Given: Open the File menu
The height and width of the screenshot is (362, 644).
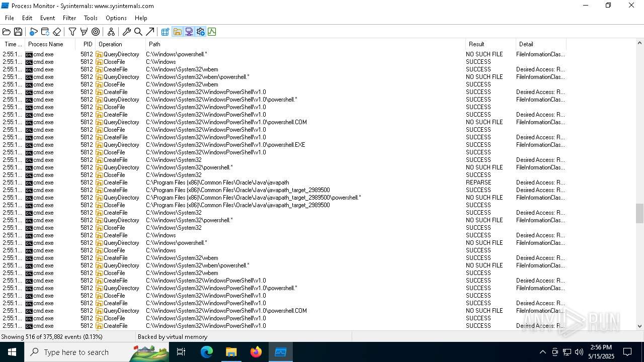Looking at the screenshot, I should pos(10,18).
